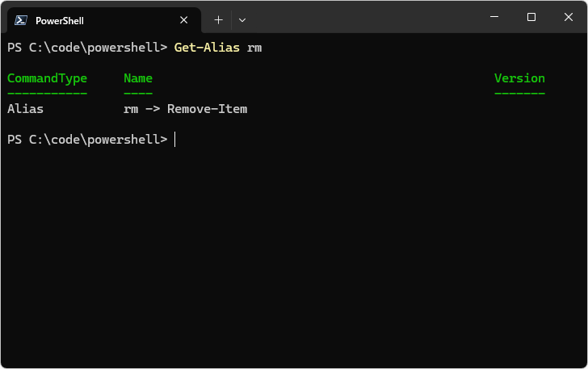Select the PowerShell tab title
Image resolution: width=588 pixels, height=369 pixels.
coord(60,20)
